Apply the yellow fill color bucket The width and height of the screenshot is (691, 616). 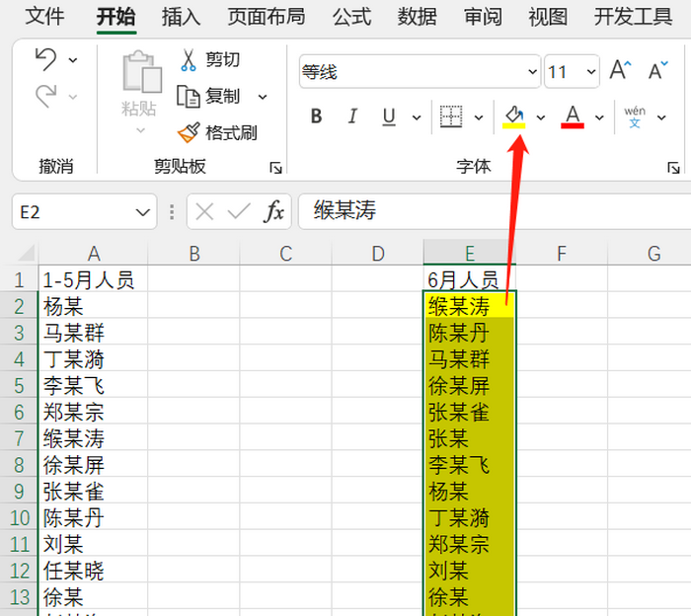tap(513, 116)
